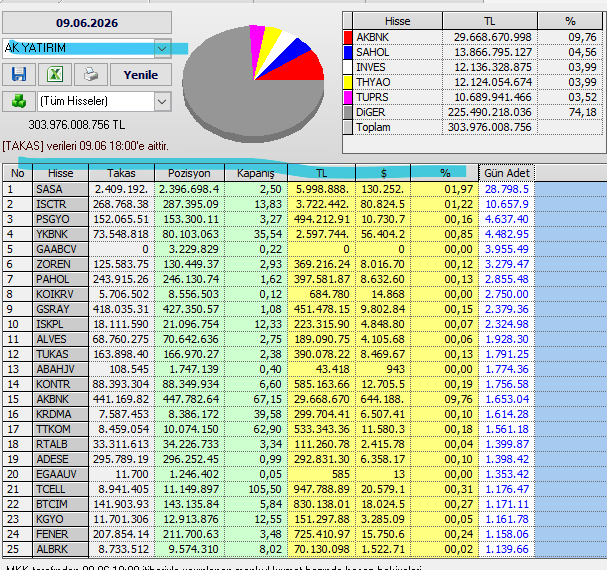This screenshot has width=607, height=570.
Task: Select the GAABCV stock cell
Action: click(x=60, y=249)
